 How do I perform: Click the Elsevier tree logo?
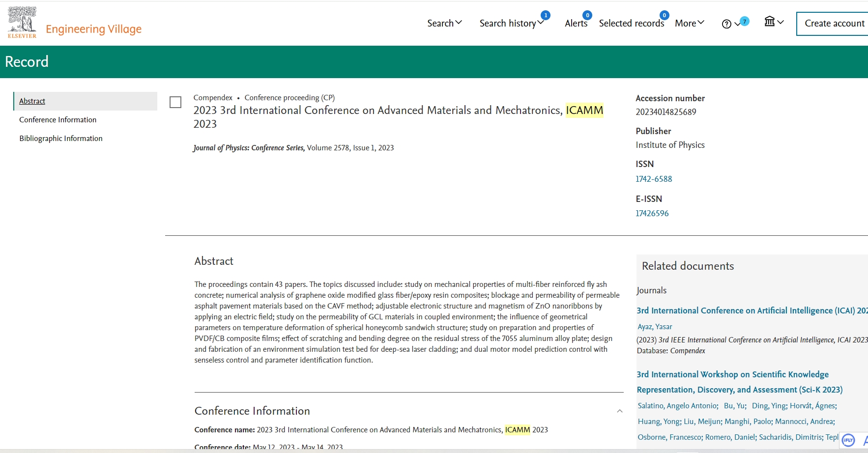[x=22, y=22]
